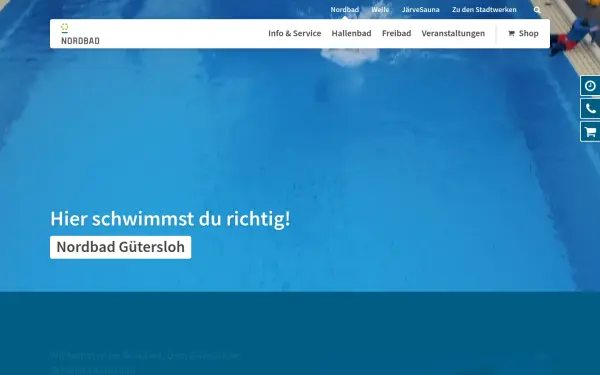Switch to the Welle site link
This screenshot has height=375, width=600.
380,10
